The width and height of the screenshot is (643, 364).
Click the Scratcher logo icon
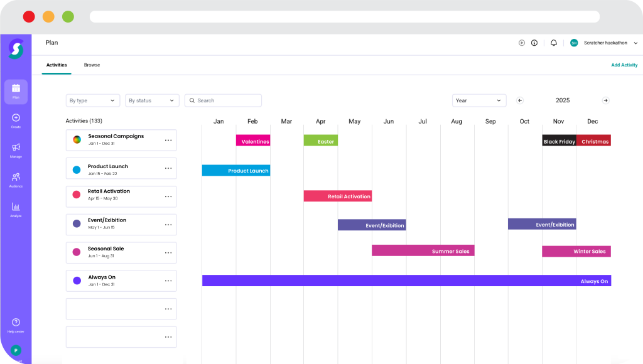(16, 49)
